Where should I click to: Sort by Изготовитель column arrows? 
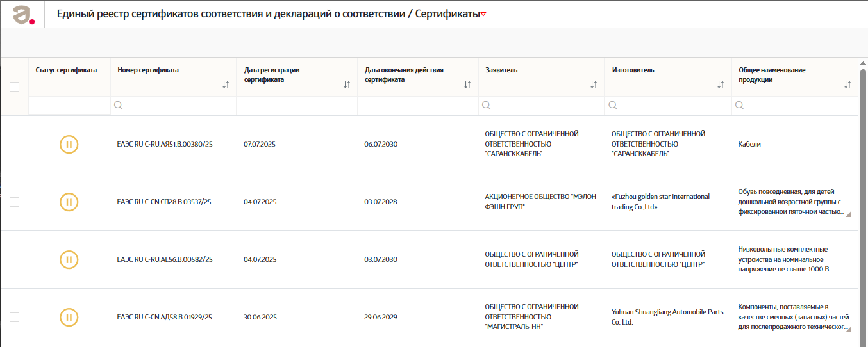[721, 85]
